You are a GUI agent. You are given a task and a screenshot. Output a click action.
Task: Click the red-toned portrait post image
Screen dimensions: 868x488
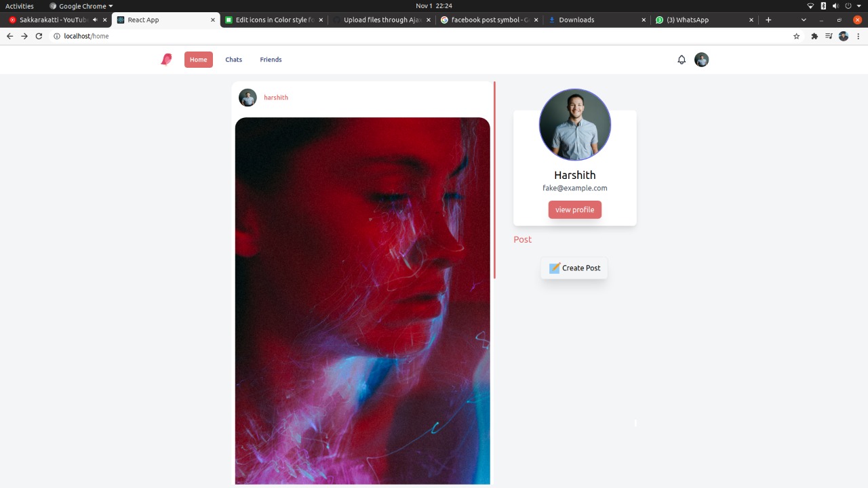(363, 301)
